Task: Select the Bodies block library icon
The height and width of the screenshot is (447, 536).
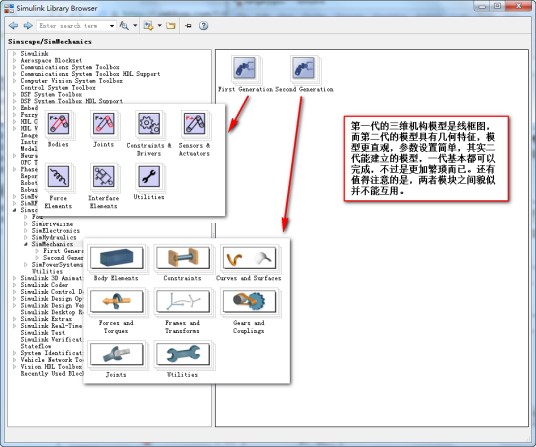Action: [x=58, y=124]
